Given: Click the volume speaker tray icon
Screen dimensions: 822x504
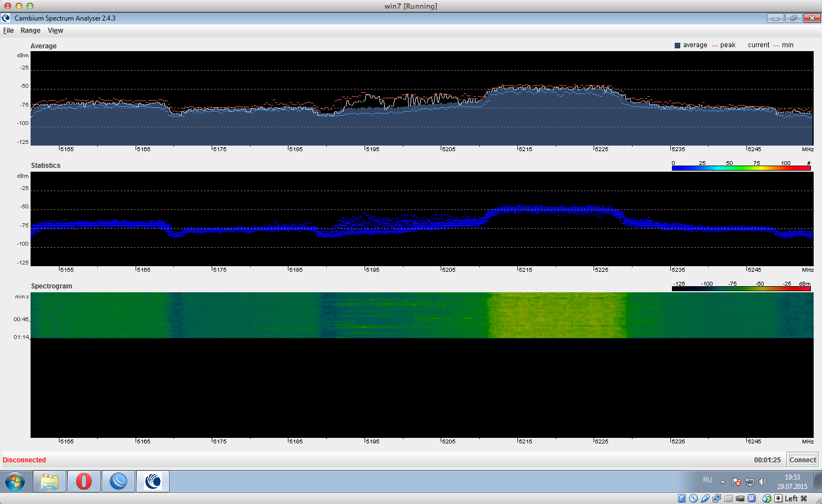Looking at the screenshot, I should coord(763,482).
